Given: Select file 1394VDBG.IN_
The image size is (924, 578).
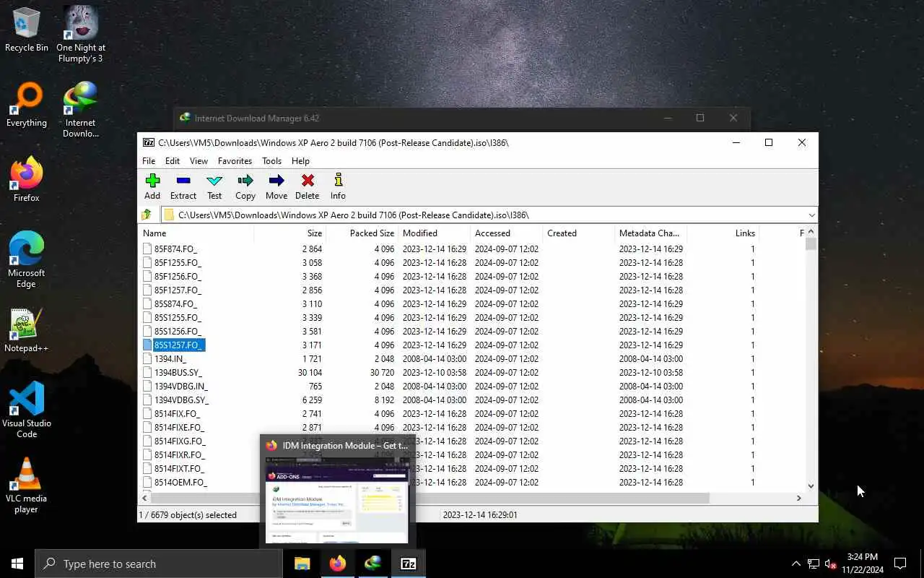Looking at the screenshot, I should (x=180, y=386).
